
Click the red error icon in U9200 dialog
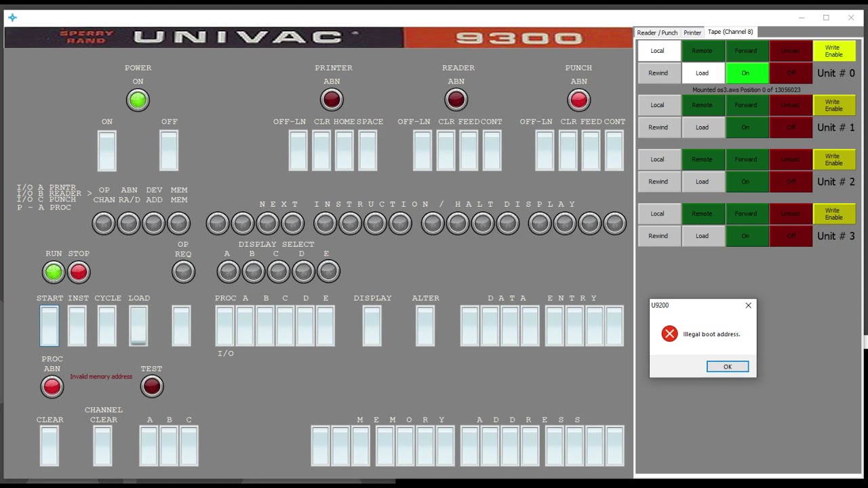point(669,333)
